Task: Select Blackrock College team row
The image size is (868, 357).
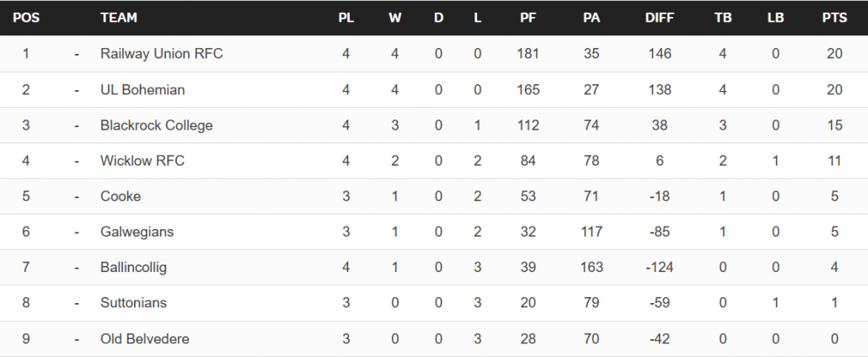Action: [x=434, y=125]
